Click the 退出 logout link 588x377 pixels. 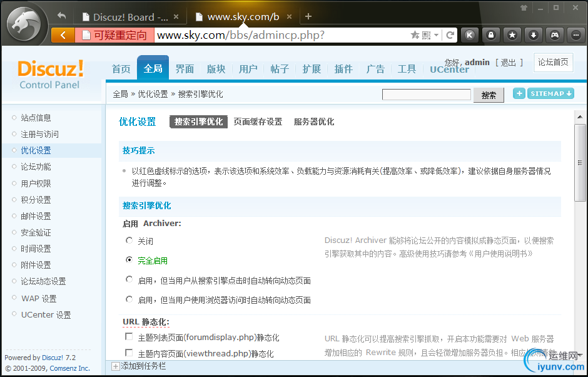click(x=509, y=63)
